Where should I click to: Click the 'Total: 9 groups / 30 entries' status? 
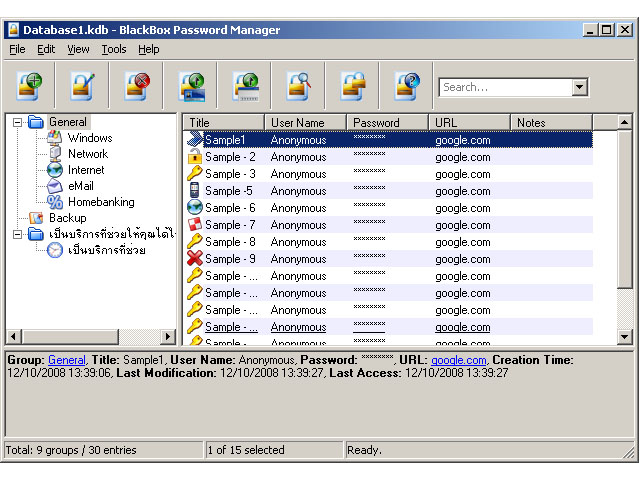click(x=71, y=450)
